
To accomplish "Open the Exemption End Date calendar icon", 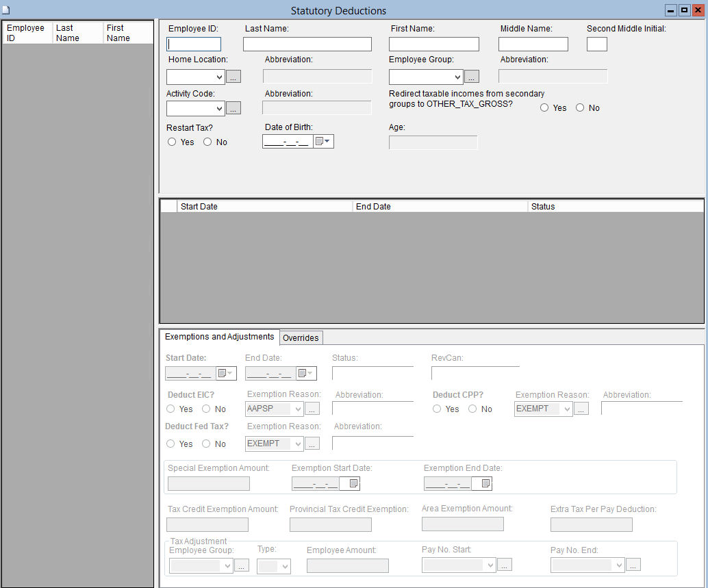I will pos(485,484).
